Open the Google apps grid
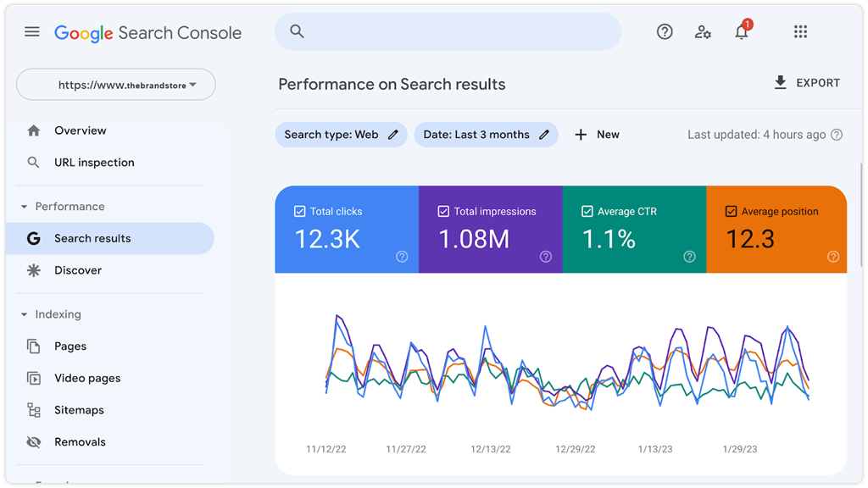 (800, 32)
